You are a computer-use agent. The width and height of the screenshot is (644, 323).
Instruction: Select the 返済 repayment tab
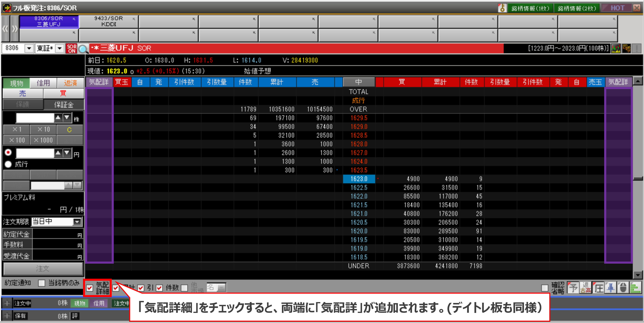(71, 83)
